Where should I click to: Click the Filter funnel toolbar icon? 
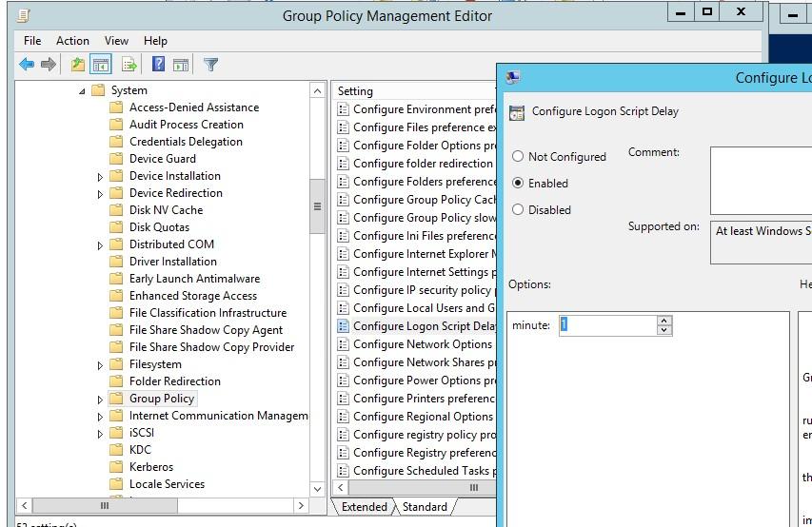tap(210, 64)
